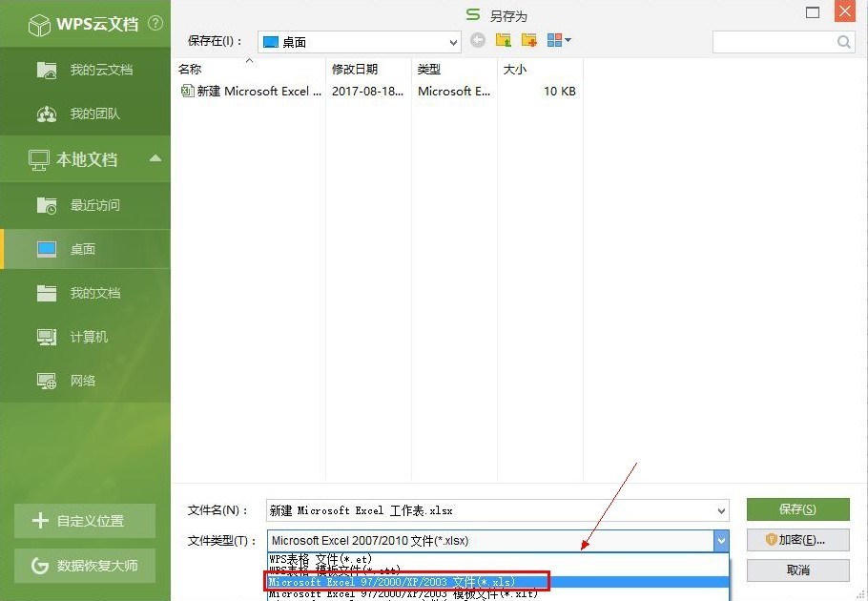Maximize the 另存为 dialog
Screen dimensions: 868x601
click(x=812, y=12)
